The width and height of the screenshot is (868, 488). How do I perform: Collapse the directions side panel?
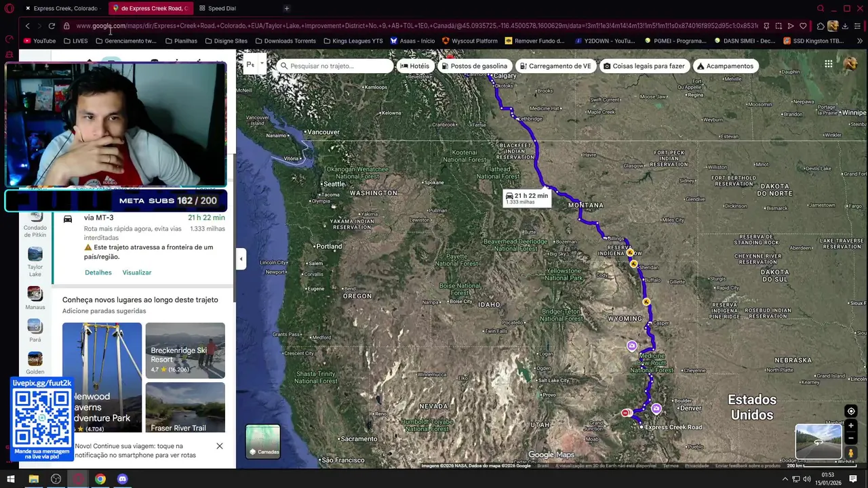click(x=241, y=259)
